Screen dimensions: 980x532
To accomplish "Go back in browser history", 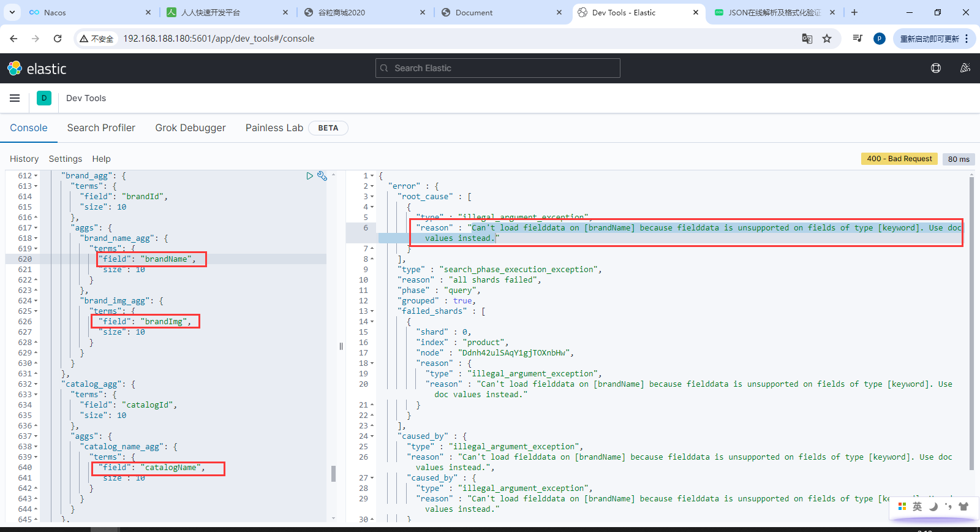I will coord(13,39).
